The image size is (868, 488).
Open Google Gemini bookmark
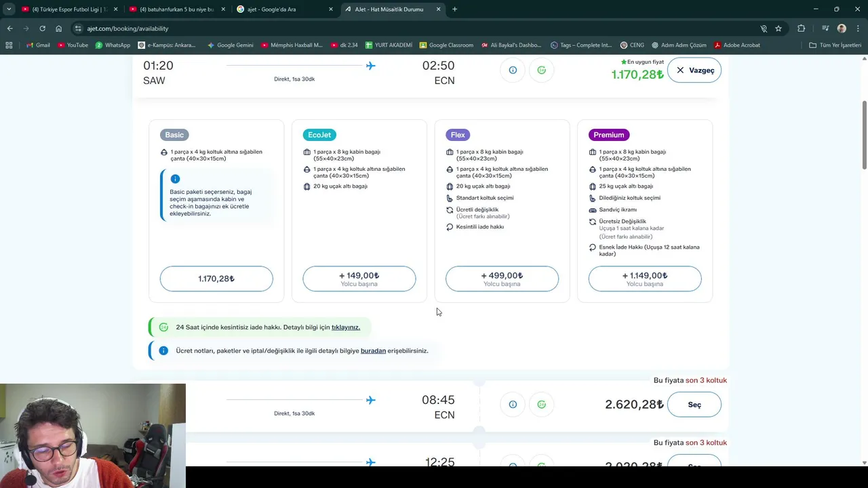(x=231, y=45)
